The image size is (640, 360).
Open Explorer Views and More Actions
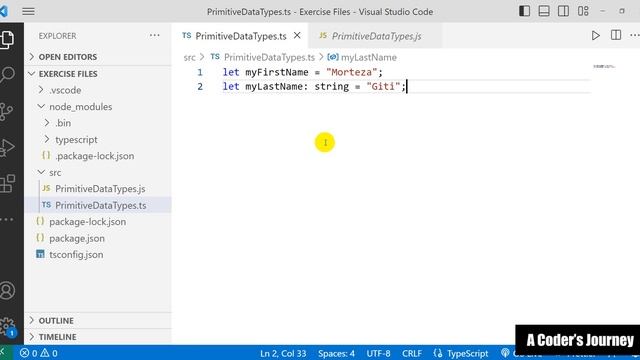click(155, 36)
